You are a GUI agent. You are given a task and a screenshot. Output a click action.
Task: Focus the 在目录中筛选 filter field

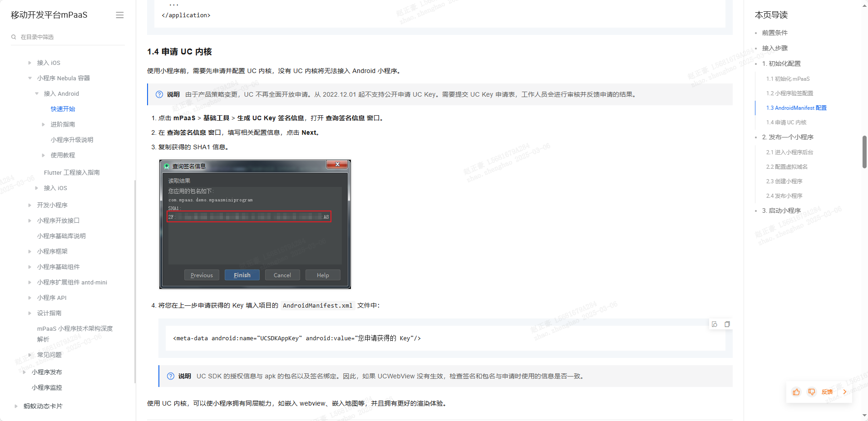(68, 37)
